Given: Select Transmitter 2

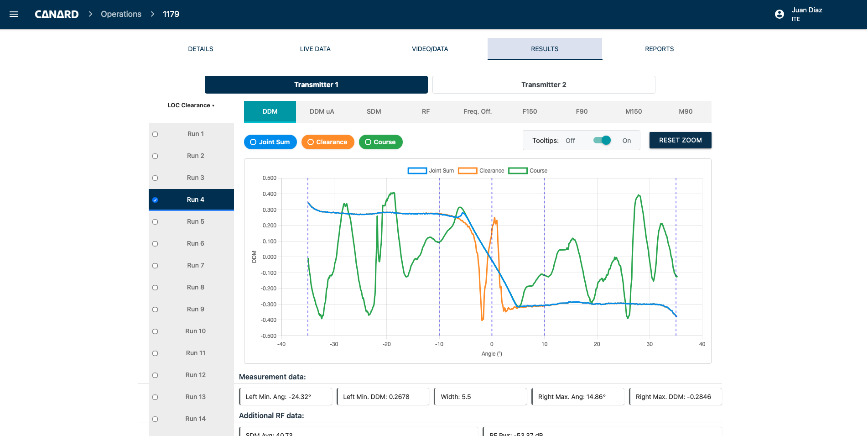Looking at the screenshot, I should pyautogui.click(x=544, y=85).
